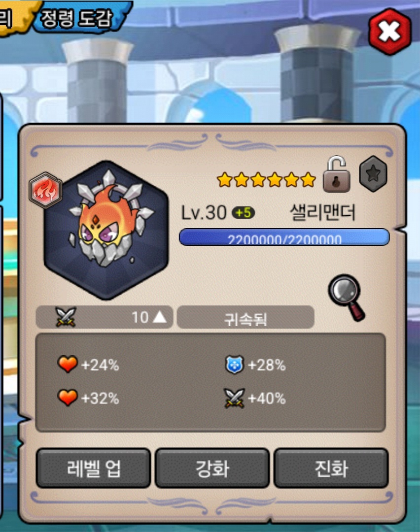Close the panel with red X
Screen dimensions: 420x532
coord(389,32)
